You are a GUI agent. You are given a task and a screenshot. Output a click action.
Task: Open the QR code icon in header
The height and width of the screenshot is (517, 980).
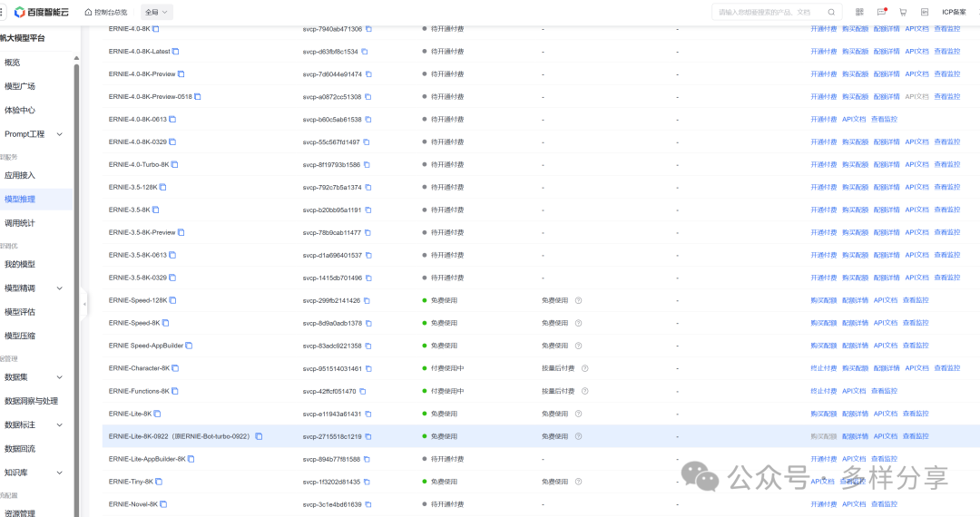coord(859,13)
